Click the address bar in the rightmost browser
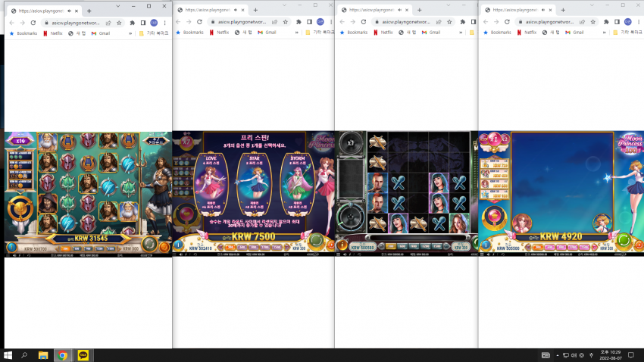Screen dimensions: 644x362 [549, 22]
